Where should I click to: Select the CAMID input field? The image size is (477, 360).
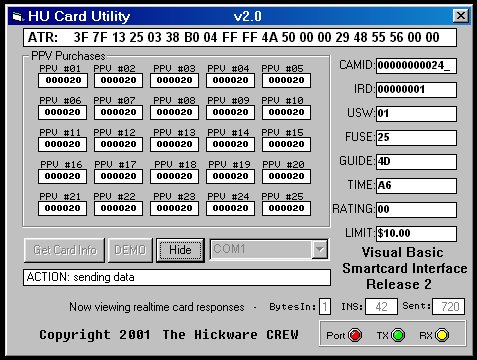[x=416, y=66]
